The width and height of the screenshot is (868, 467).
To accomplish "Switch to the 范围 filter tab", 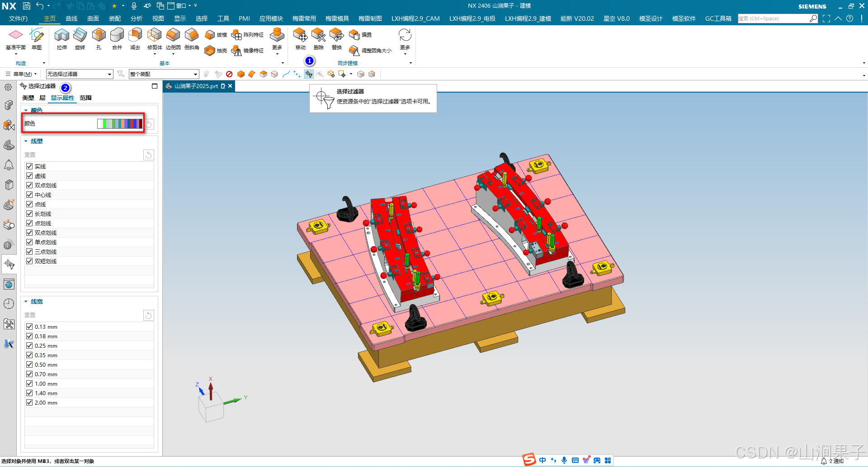I will 85,98.
